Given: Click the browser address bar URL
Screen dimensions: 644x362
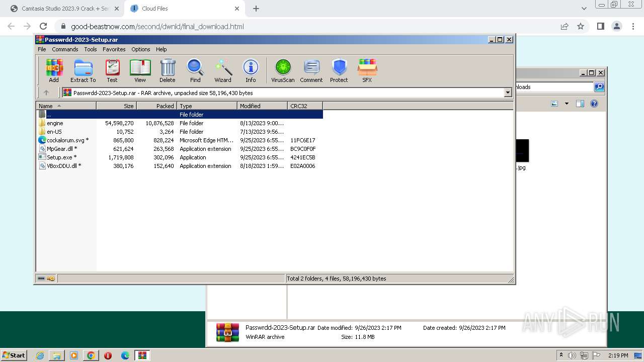Looking at the screenshot, I should [x=157, y=27].
